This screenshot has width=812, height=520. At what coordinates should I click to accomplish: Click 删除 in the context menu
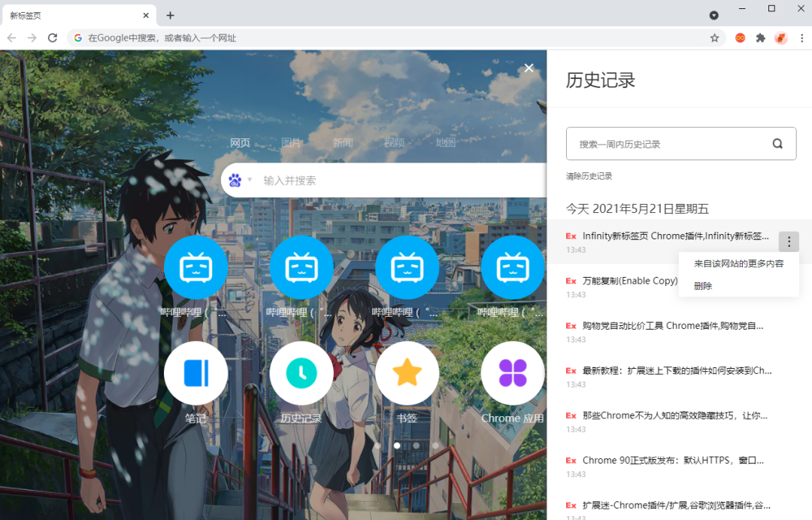(702, 285)
